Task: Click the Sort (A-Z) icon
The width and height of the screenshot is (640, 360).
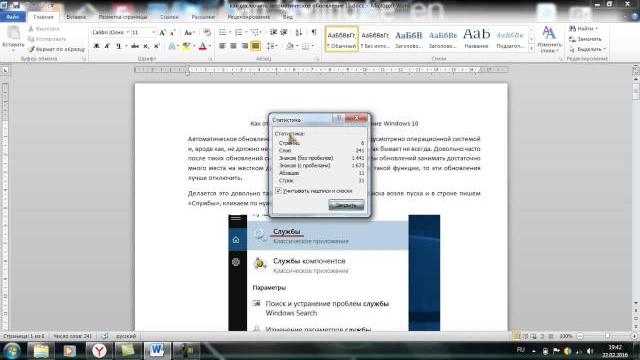Action: tap(299, 32)
